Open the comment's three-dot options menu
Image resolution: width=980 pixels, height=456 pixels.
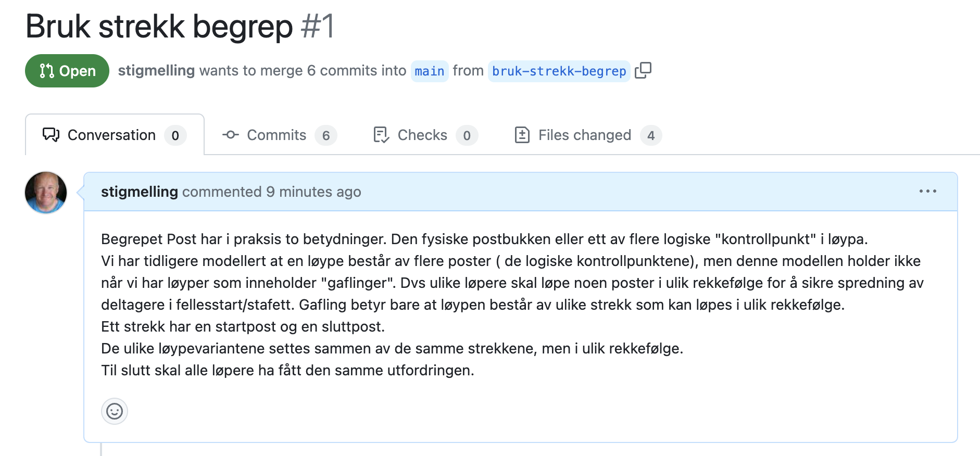(927, 192)
